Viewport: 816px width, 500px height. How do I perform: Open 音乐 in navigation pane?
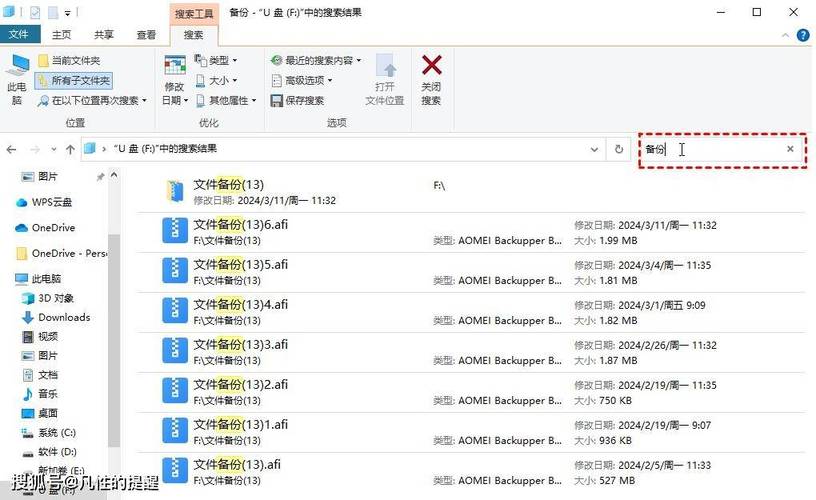coord(40,394)
